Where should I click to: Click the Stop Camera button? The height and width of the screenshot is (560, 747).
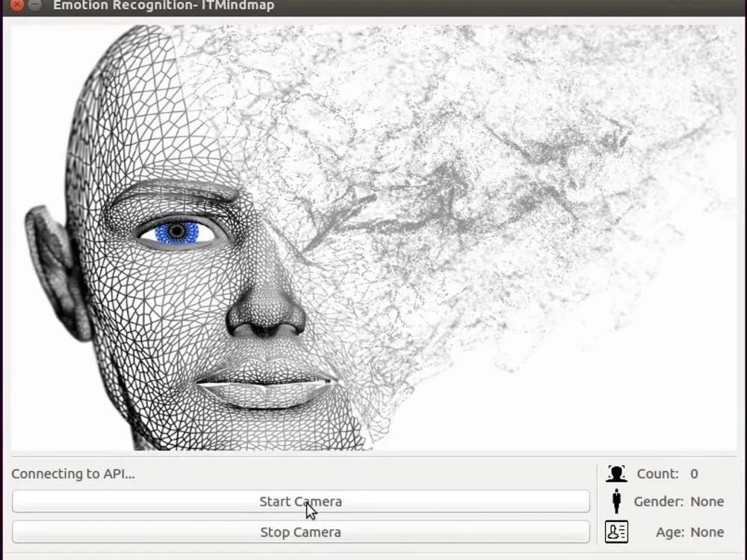[300, 532]
